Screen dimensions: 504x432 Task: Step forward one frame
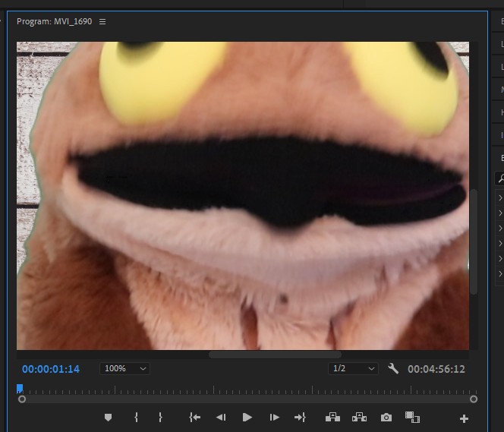[x=274, y=418]
